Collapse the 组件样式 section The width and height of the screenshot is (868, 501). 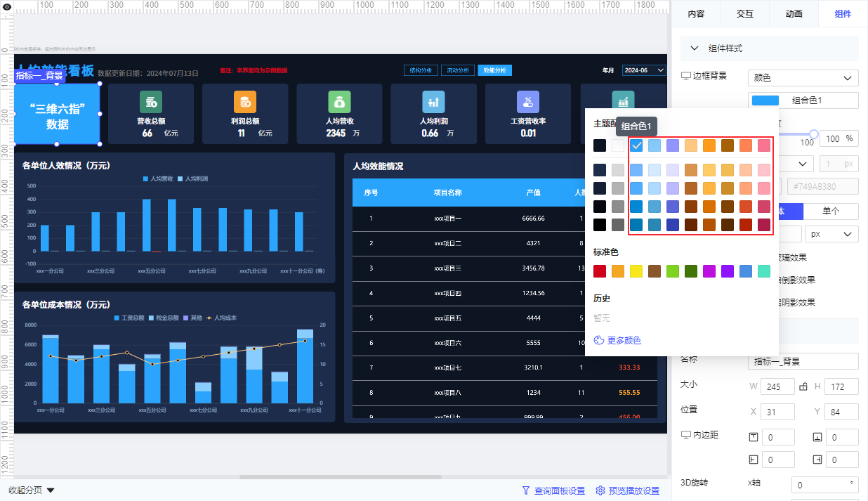click(695, 48)
